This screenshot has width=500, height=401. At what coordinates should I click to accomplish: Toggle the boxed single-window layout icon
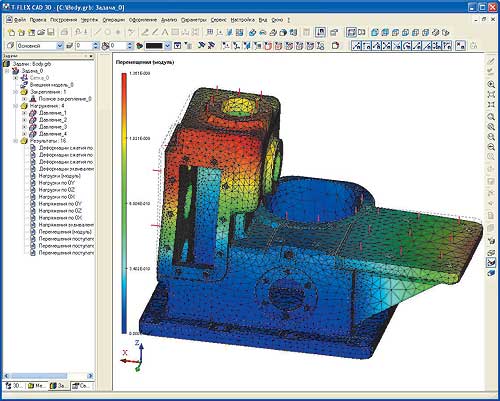[x=351, y=32]
